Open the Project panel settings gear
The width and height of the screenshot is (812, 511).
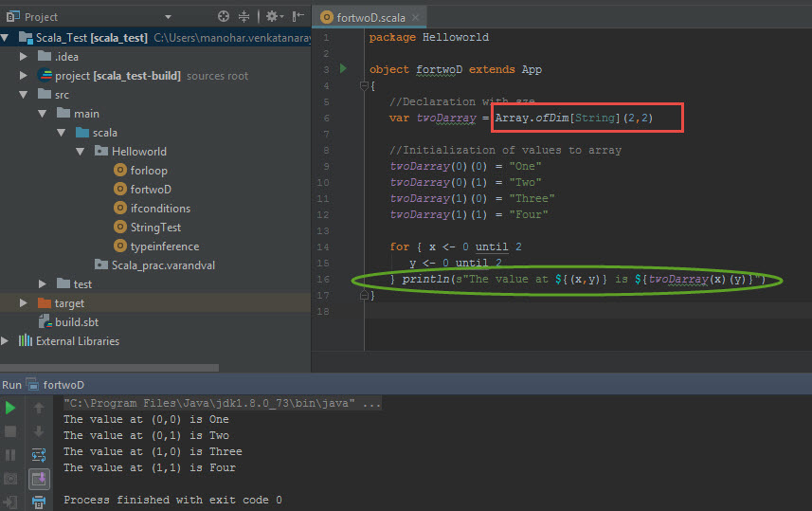pyautogui.click(x=274, y=16)
